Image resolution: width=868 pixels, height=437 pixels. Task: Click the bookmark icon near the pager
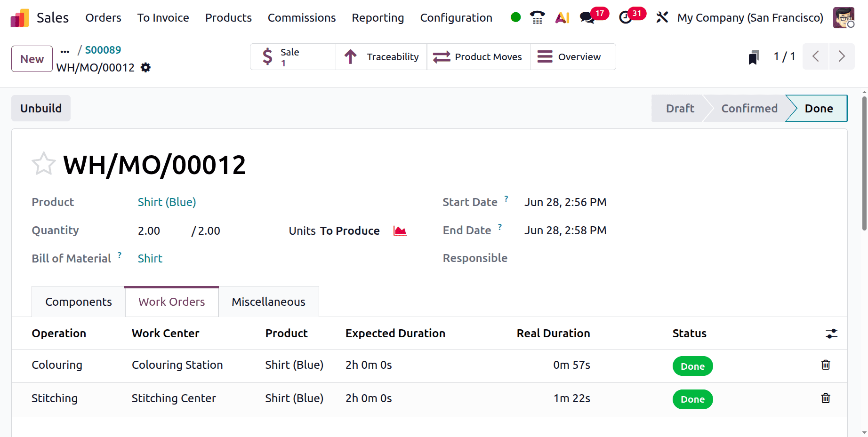[754, 57]
